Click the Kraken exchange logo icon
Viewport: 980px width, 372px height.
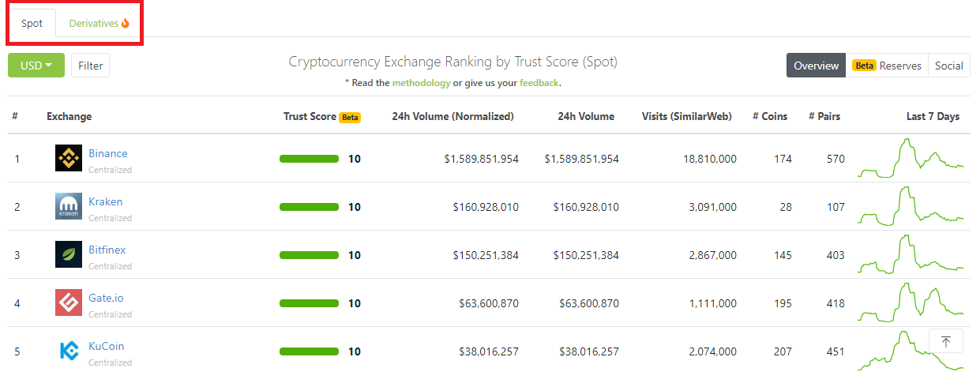click(69, 207)
